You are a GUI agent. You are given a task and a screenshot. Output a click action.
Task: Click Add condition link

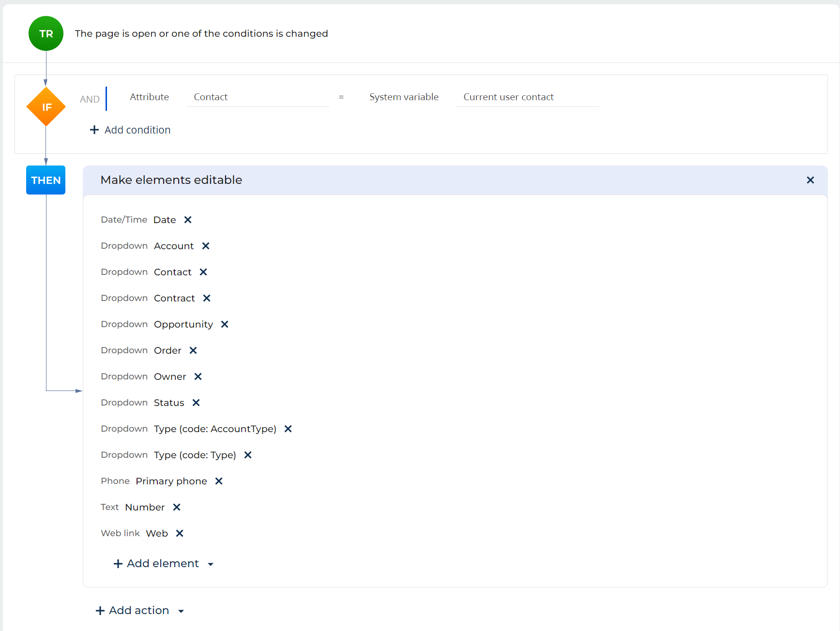coord(130,130)
